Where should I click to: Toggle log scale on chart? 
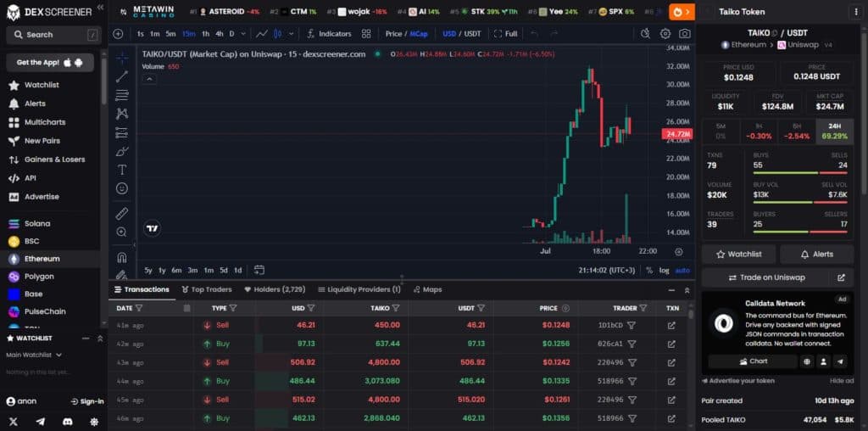[x=665, y=271]
